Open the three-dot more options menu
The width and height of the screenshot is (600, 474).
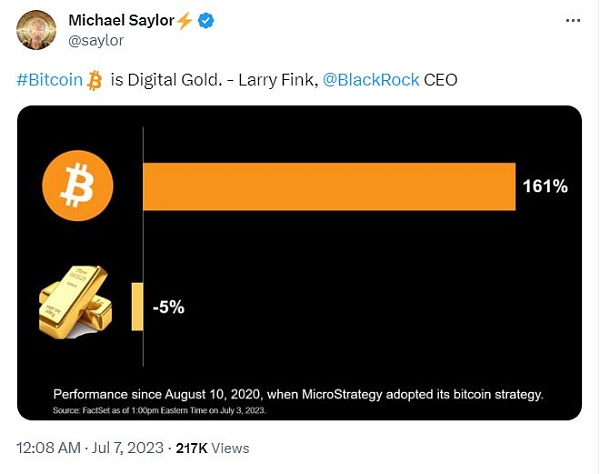click(x=567, y=22)
